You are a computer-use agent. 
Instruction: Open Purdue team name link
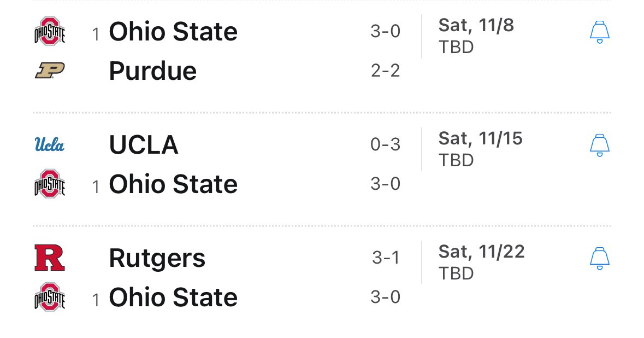(153, 71)
